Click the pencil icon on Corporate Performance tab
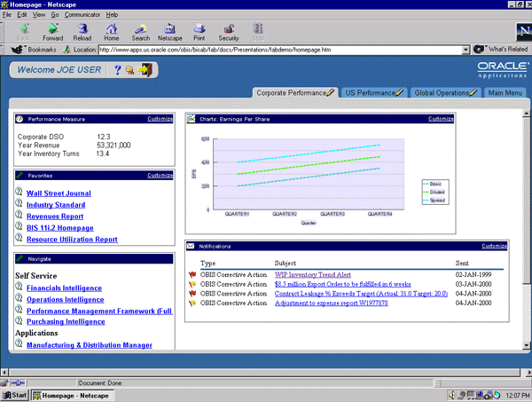 (x=331, y=91)
